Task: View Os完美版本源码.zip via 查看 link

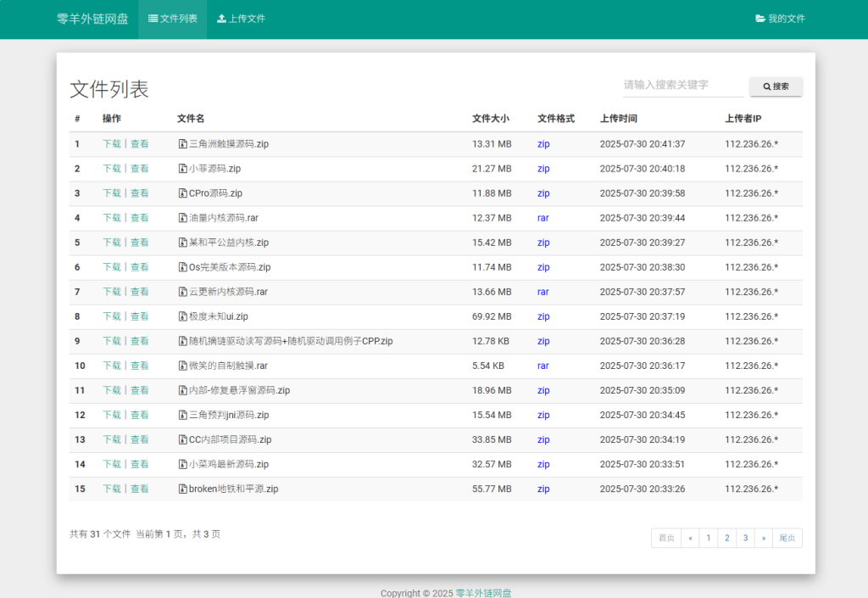Action: [140, 267]
